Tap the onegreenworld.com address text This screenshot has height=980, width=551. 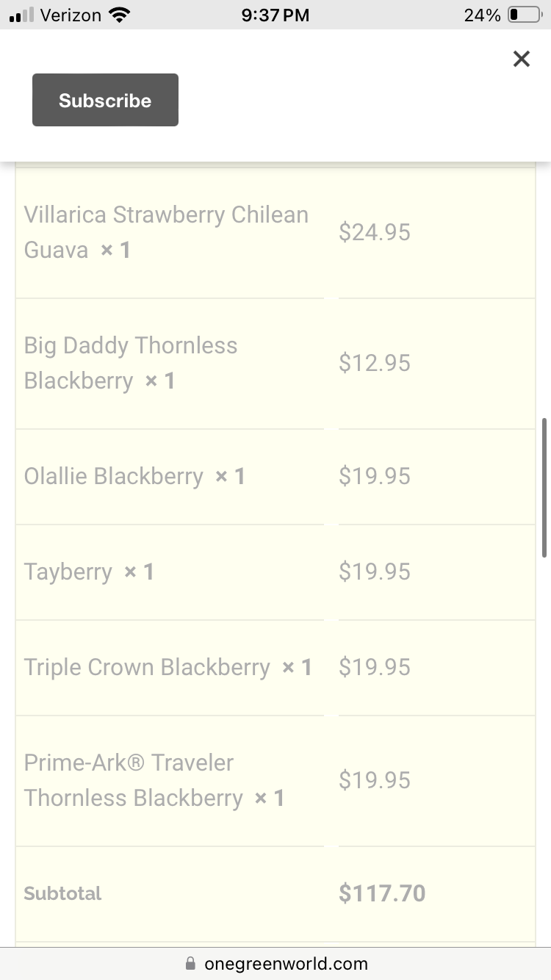286,963
